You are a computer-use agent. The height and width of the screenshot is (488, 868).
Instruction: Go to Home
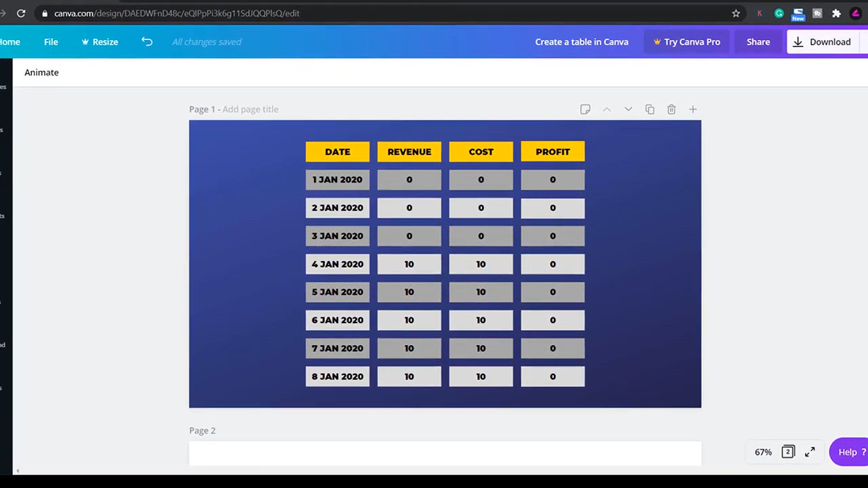coord(10,42)
